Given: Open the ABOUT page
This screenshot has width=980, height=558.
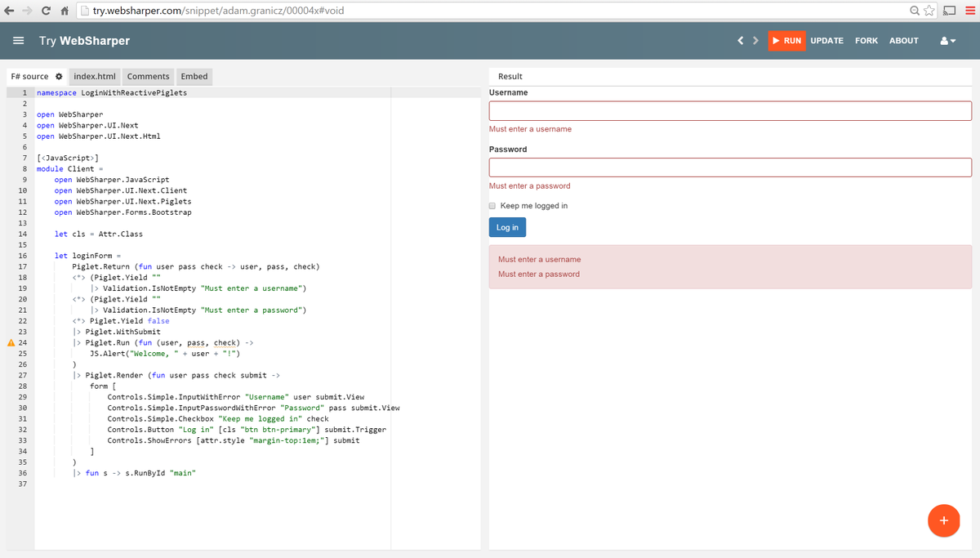Looking at the screenshot, I should tap(904, 41).
